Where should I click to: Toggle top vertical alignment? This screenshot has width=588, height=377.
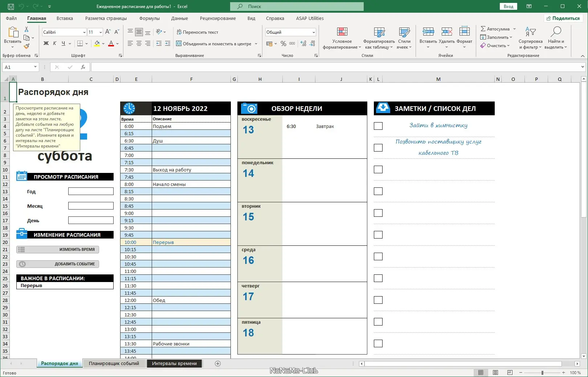tap(130, 32)
